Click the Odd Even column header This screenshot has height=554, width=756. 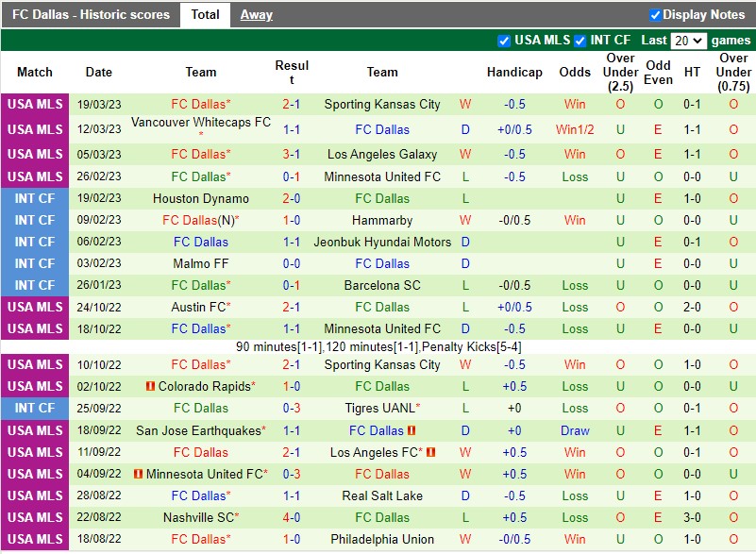[658, 73]
